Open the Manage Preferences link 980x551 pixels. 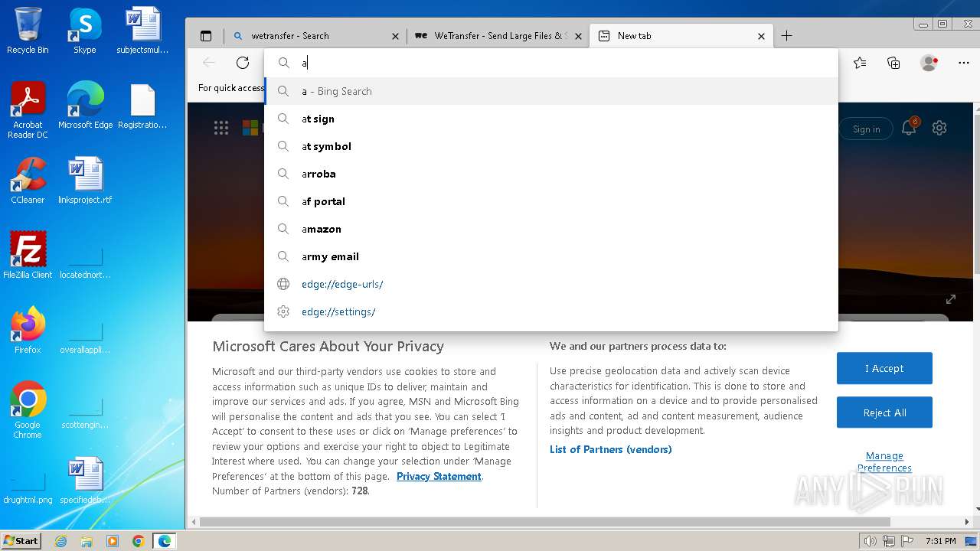(884, 461)
